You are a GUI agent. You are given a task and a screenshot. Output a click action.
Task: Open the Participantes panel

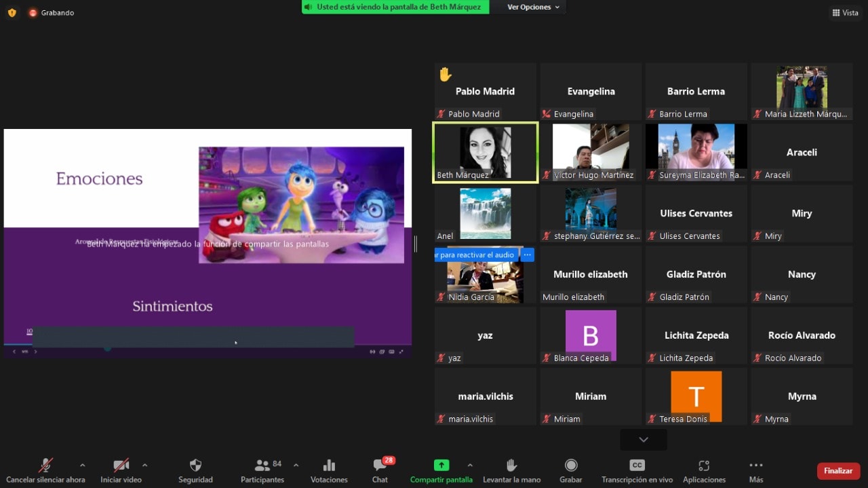tap(262, 466)
